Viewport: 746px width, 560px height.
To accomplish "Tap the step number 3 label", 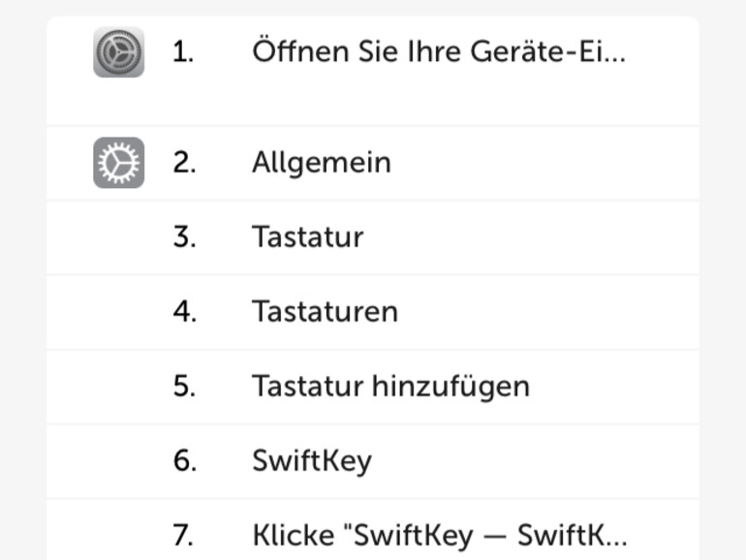I will pyautogui.click(x=184, y=237).
